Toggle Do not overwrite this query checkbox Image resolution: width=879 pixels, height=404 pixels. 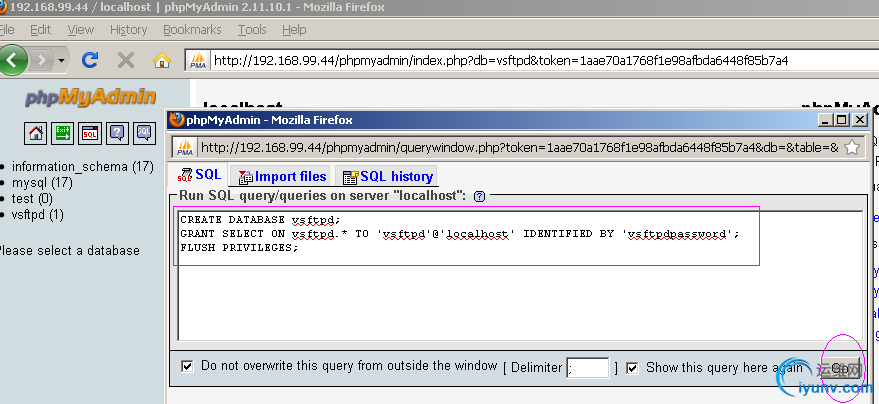click(187, 366)
